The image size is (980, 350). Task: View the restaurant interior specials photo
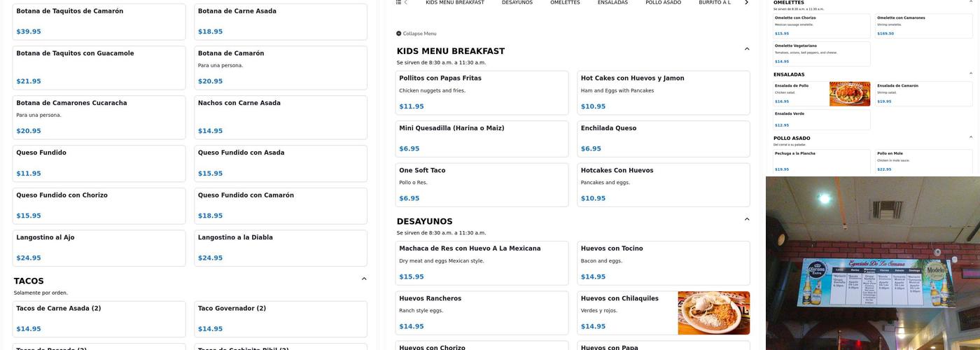872,263
